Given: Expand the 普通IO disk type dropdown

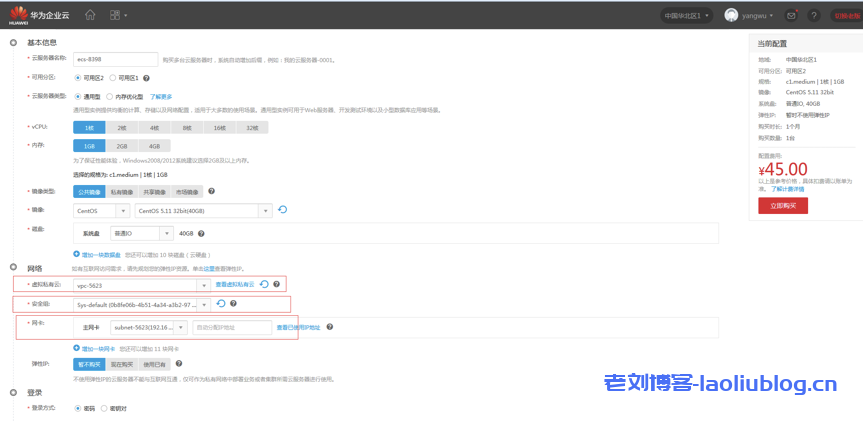Looking at the screenshot, I should (166, 233).
